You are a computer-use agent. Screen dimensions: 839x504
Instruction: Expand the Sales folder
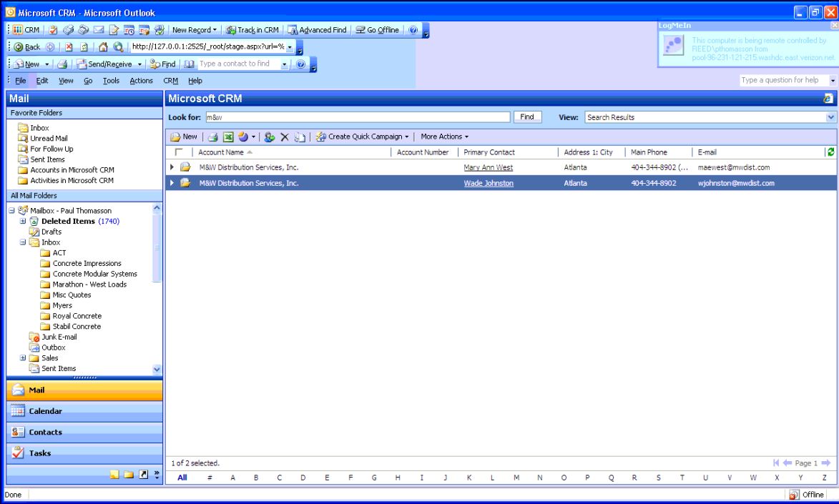point(22,358)
